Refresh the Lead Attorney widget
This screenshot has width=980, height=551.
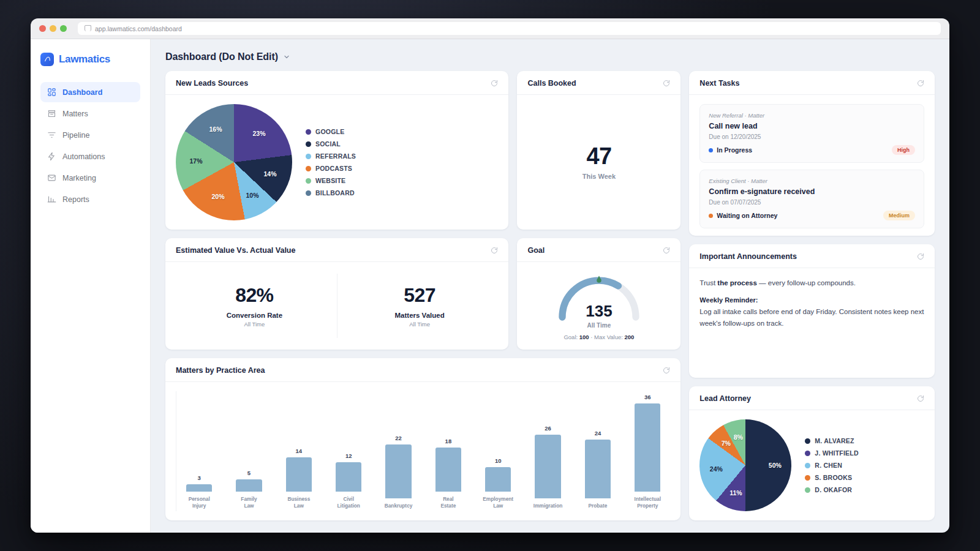click(x=921, y=399)
